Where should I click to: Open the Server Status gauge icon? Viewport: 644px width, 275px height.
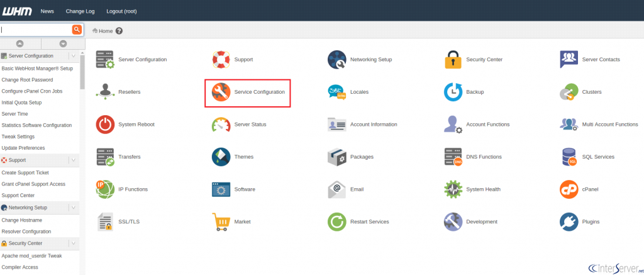tap(221, 125)
